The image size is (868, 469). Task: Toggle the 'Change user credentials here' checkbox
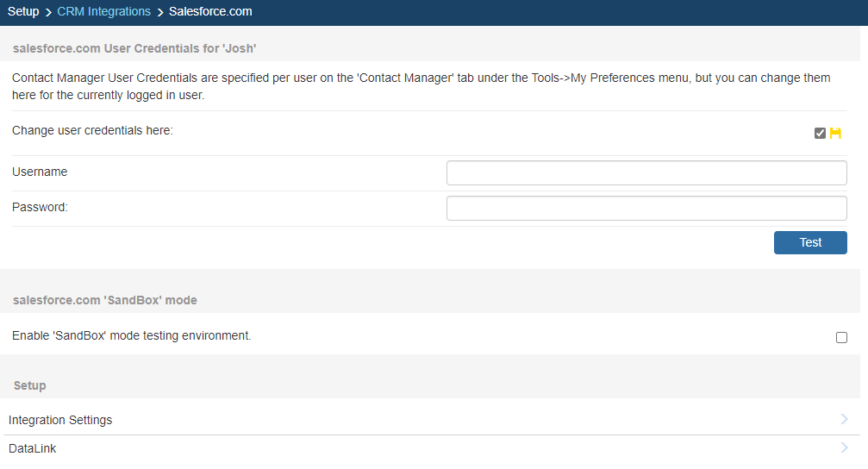[x=820, y=133]
